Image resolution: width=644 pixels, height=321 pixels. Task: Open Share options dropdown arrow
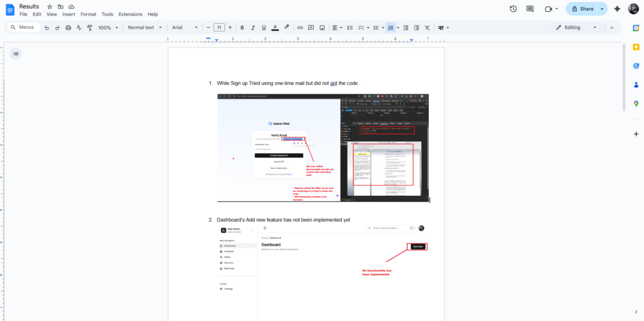tap(602, 9)
